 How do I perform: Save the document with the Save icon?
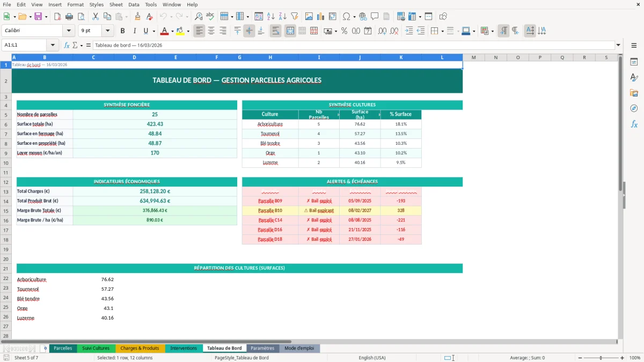coord(38,17)
